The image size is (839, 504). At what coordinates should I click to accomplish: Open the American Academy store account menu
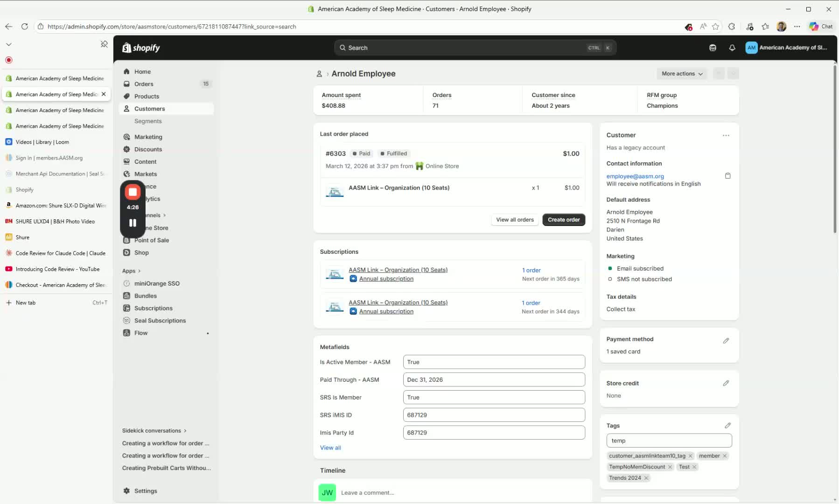click(x=787, y=48)
